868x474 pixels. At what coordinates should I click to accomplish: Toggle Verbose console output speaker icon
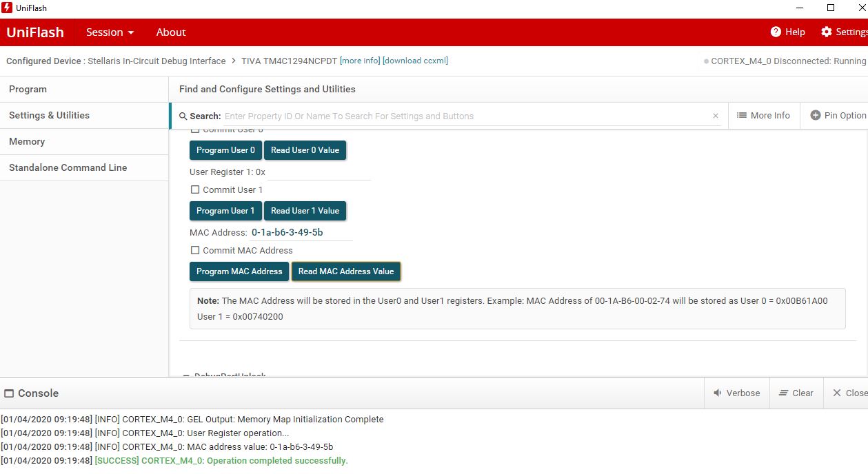[x=718, y=393]
